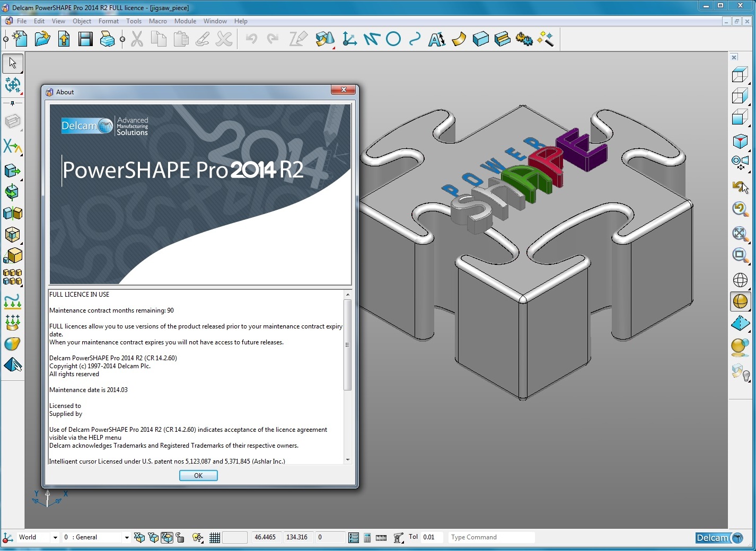This screenshot has height=551, width=756.
Task: Open the Object menu
Action: [x=82, y=21]
